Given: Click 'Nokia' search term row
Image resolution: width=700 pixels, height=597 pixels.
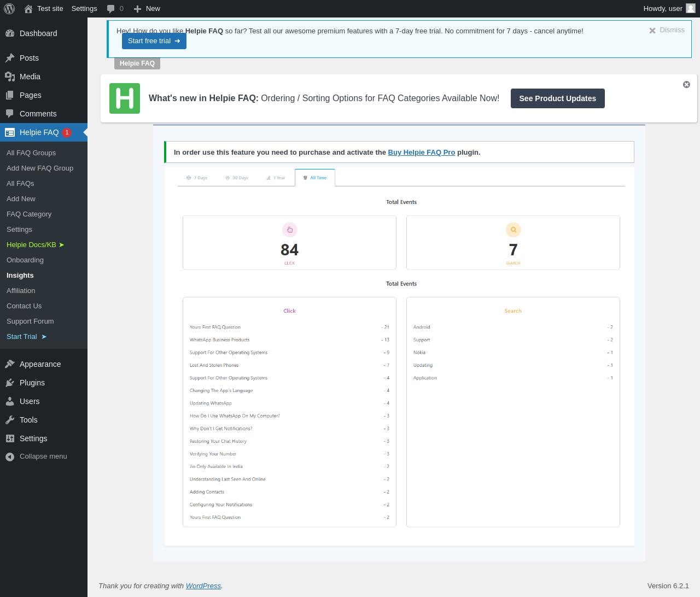Looking at the screenshot, I should click(x=513, y=353).
